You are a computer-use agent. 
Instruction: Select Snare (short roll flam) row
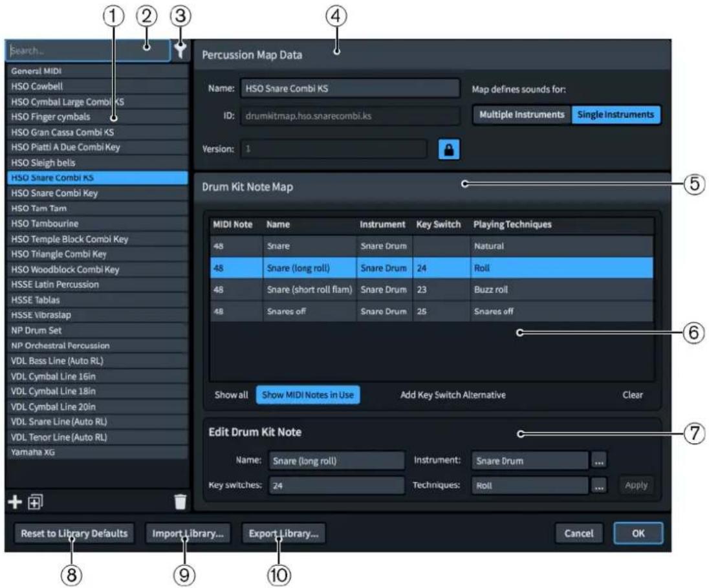tap(431, 290)
